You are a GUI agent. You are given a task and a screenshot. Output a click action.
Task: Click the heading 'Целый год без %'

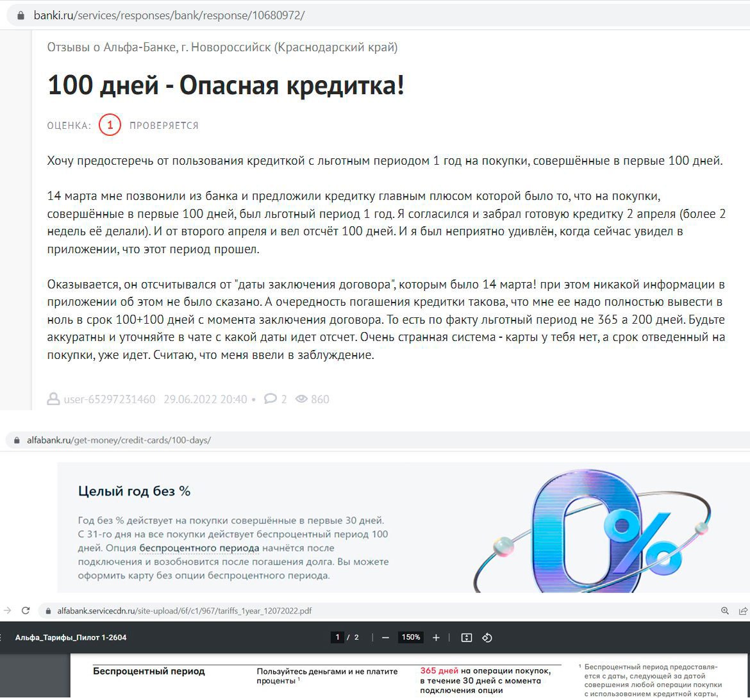pyautogui.click(x=135, y=491)
